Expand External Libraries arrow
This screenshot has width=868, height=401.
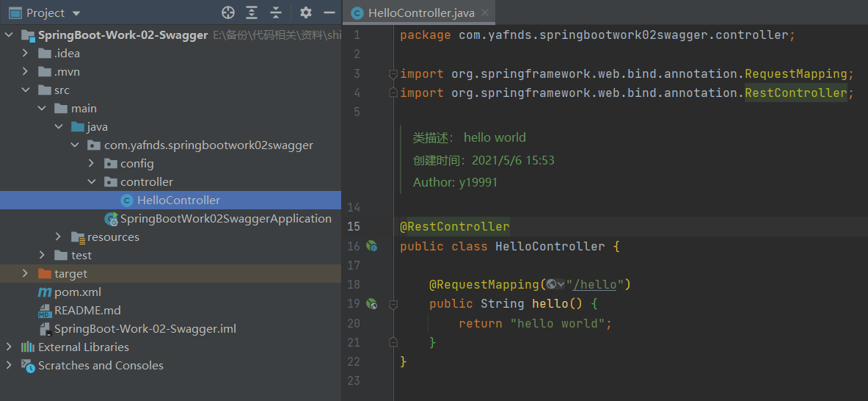click(x=9, y=347)
